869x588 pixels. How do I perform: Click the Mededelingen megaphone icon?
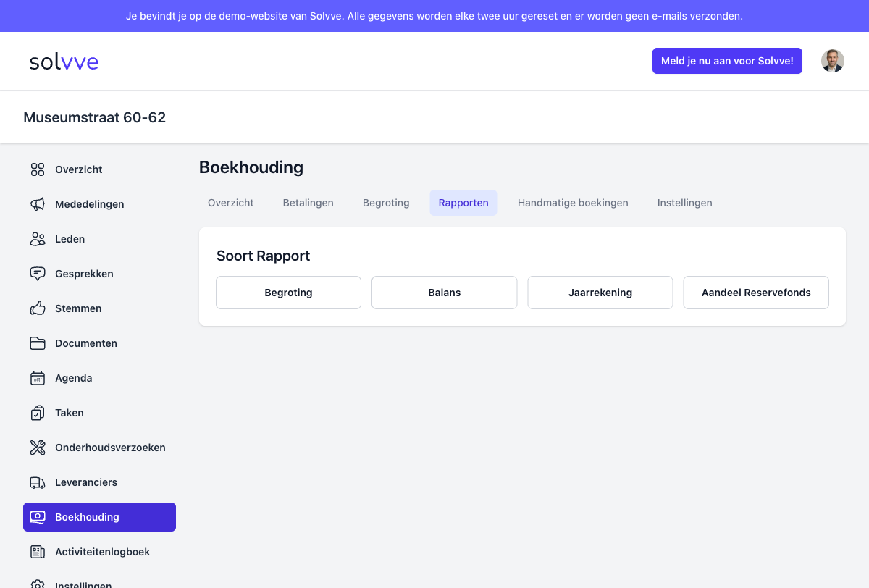(x=38, y=204)
